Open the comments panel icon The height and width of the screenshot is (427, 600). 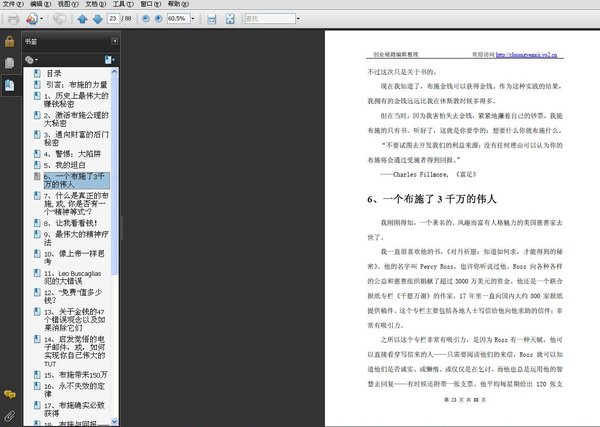pos(9,396)
